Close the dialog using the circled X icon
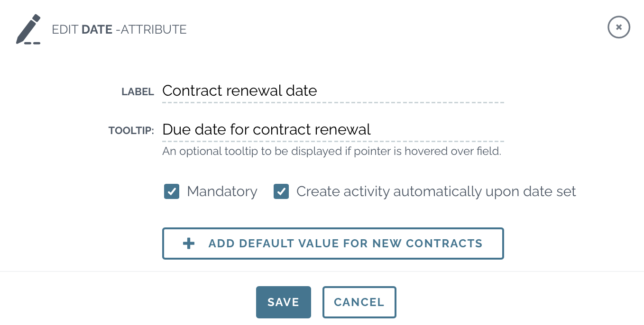 618,27
